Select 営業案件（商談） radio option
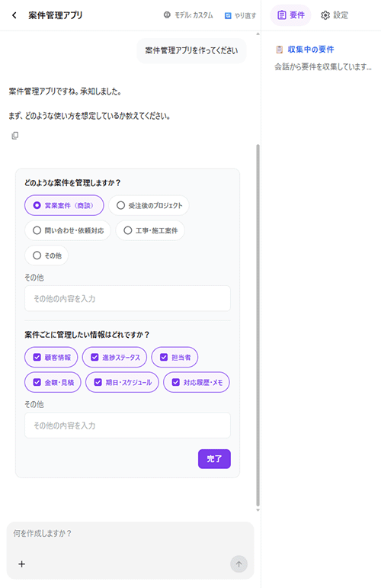This screenshot has width=381, height=588. [x=64, y=205]
